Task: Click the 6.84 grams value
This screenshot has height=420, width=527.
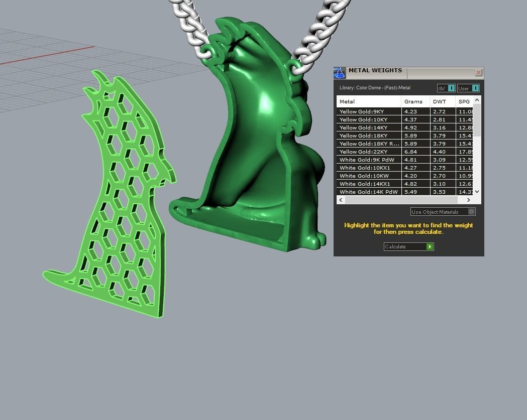Action: [x=411, y=152]
